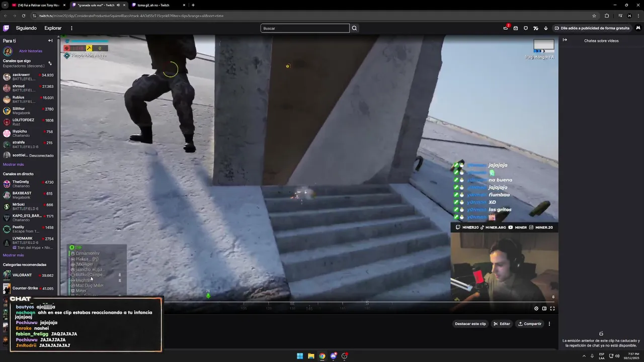Open VALORANT recommended category
Screen dimensions: 644x362
[x=28, y=275]
